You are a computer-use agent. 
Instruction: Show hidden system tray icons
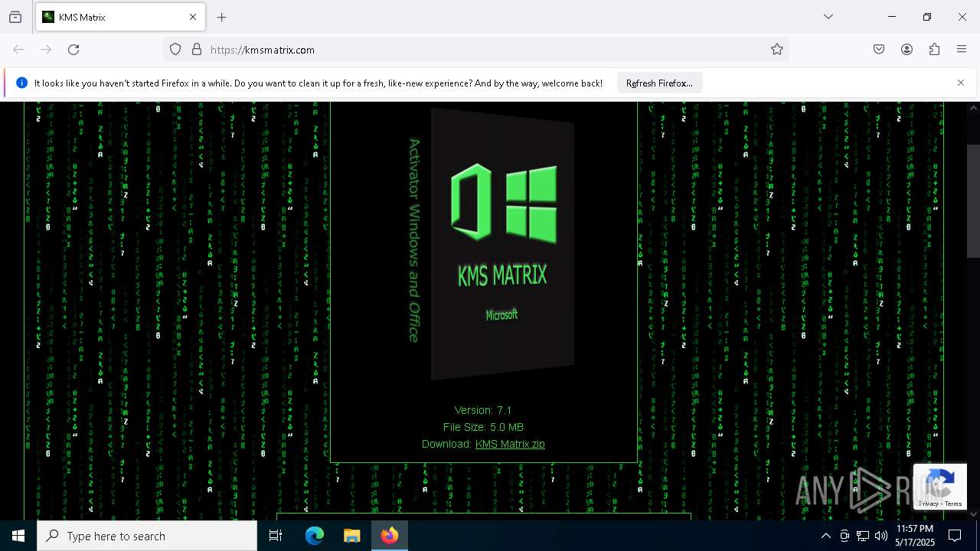pos(825,536)
